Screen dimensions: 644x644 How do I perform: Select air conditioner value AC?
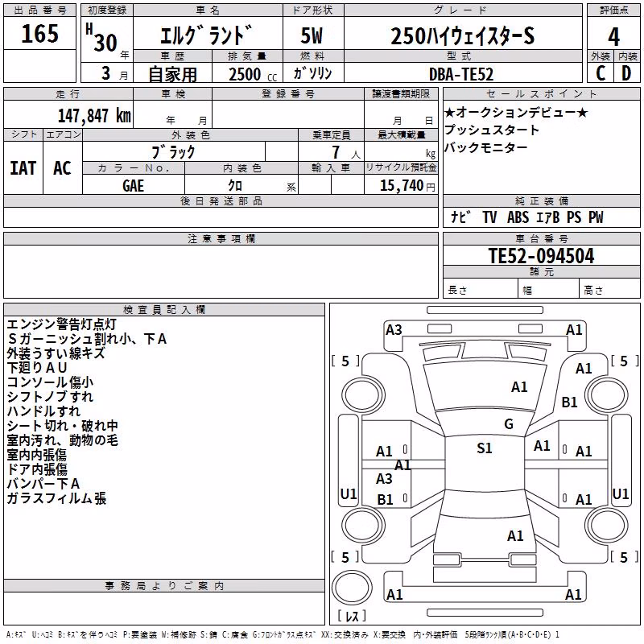click(x=62, y=168)
